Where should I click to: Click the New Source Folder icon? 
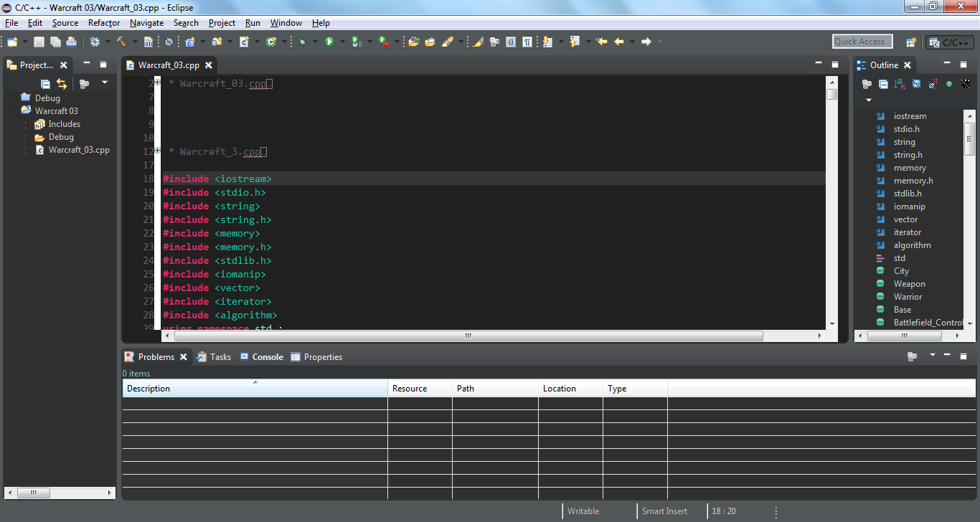[217, 42]
